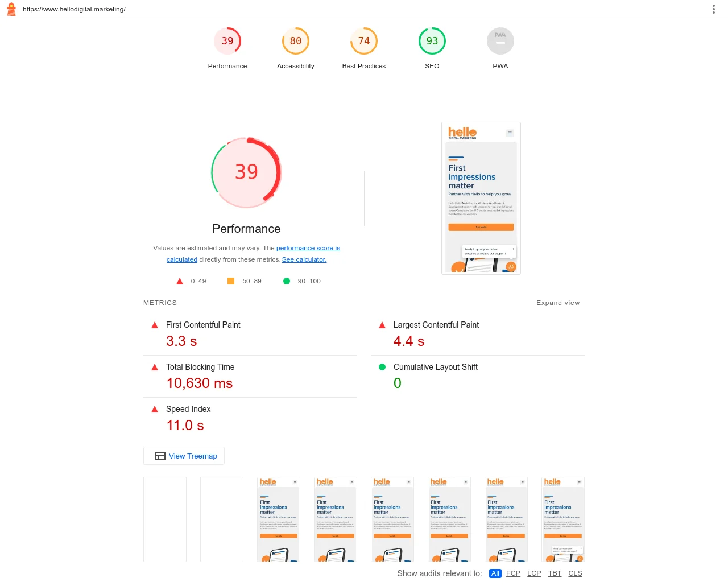Filter audits by FCP
This screenshot has width=728, height=586.
pyautogui.click(x=513, y=573)
